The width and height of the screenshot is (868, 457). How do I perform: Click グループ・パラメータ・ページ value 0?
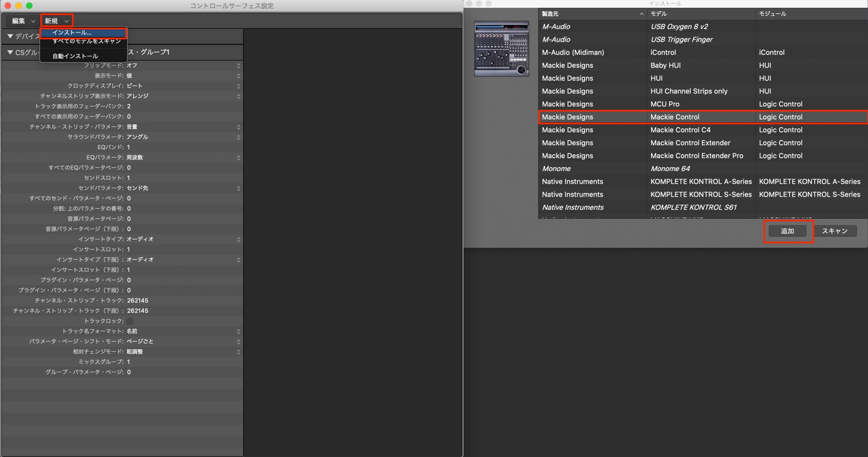pyautogui.click(x=129, y=372)
